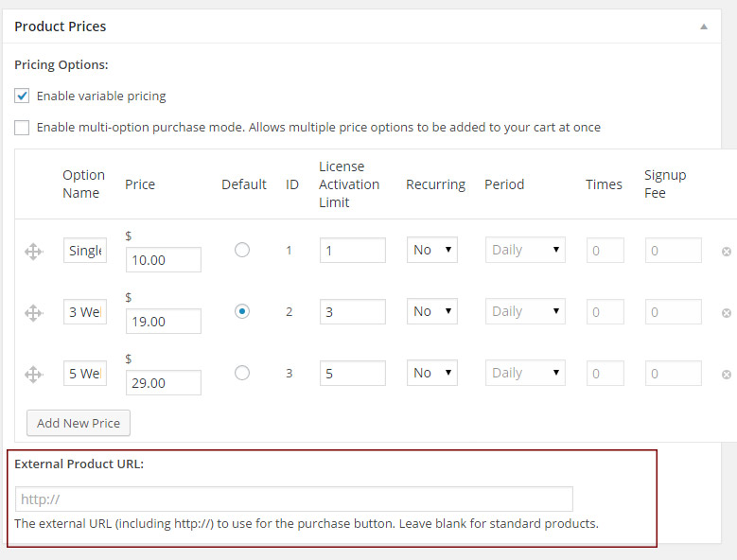This screenshot has width=737, height=560.
Task: Set the first price option as default
Action: [242, 250]
